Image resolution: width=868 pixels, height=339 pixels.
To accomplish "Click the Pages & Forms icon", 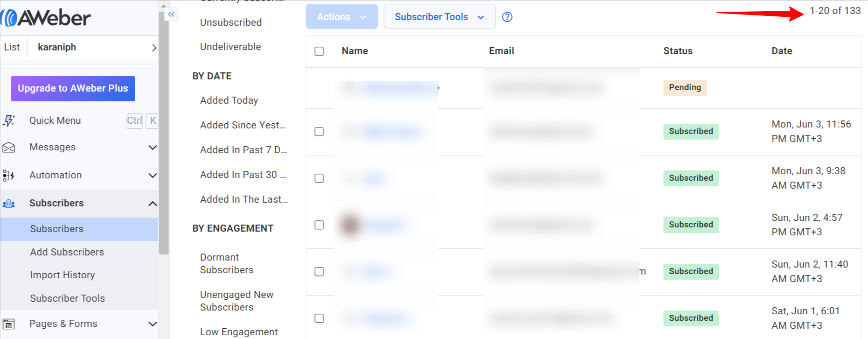I will coord(9,324).
